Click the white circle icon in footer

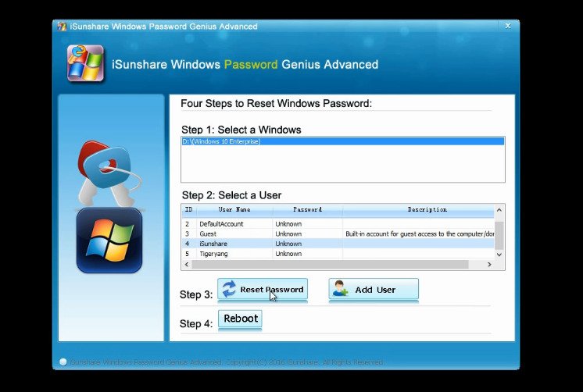click(63, 362)
